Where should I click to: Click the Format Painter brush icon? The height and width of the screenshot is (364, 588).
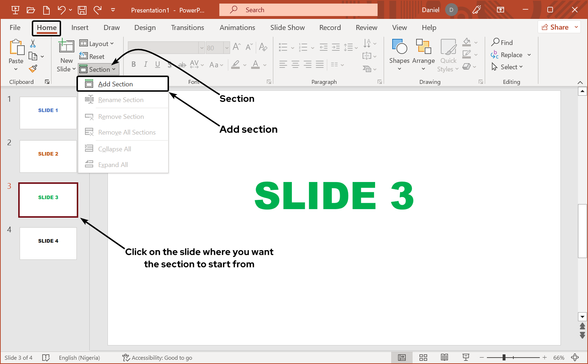[33, 69]
